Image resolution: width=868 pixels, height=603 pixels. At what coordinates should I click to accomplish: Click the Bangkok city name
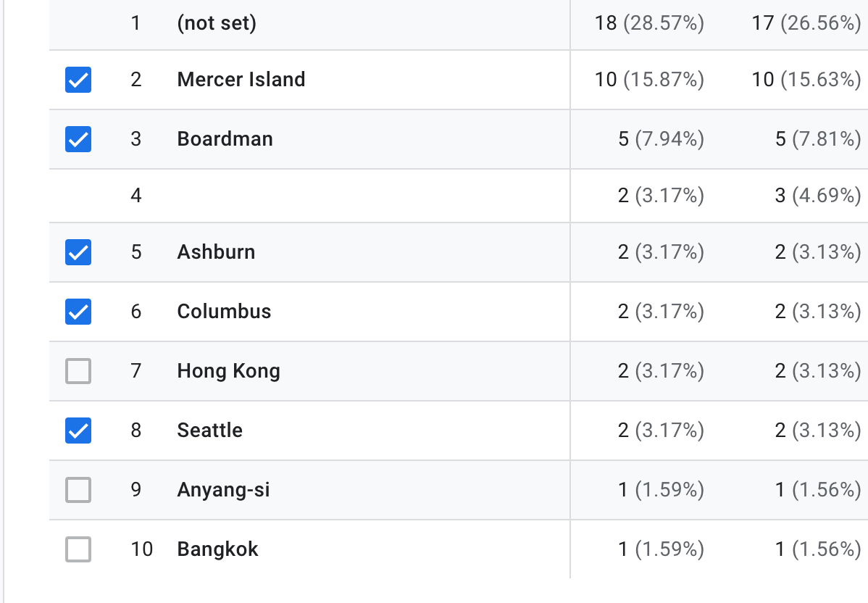point(217,549)
